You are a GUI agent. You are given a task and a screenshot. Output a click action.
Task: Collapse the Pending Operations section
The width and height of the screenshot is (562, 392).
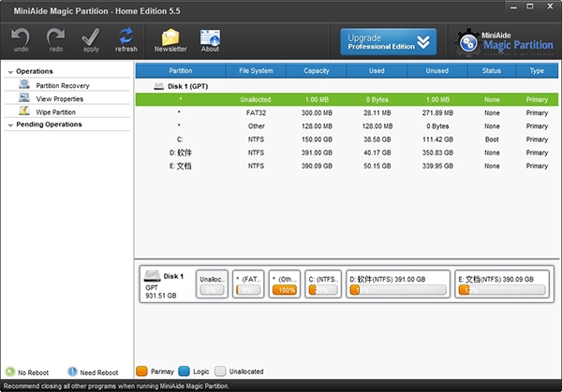pyautogui.click(x=10, y=125)
